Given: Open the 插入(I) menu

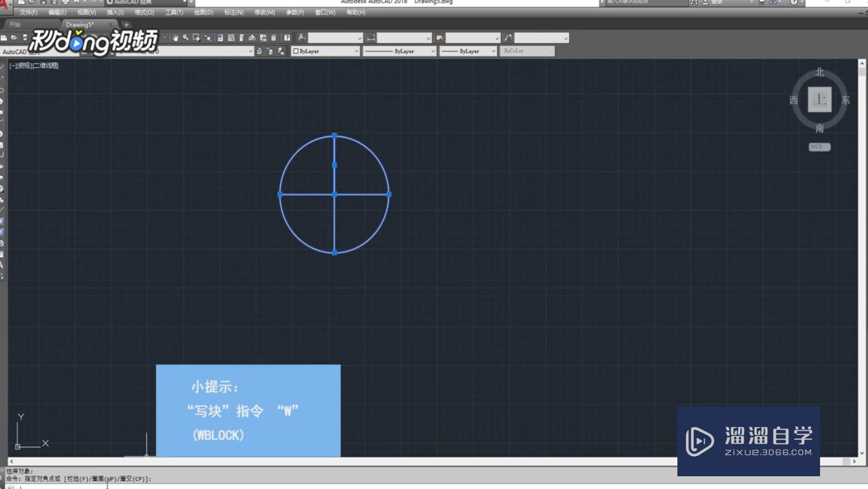Looking at the screenshot, I should [115, 12].
